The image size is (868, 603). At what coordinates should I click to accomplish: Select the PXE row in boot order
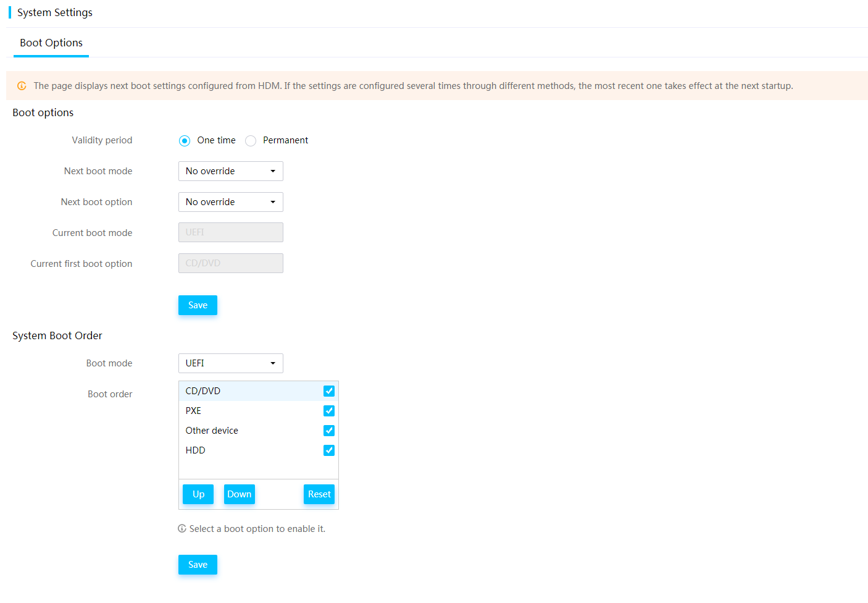pos(259,411)
